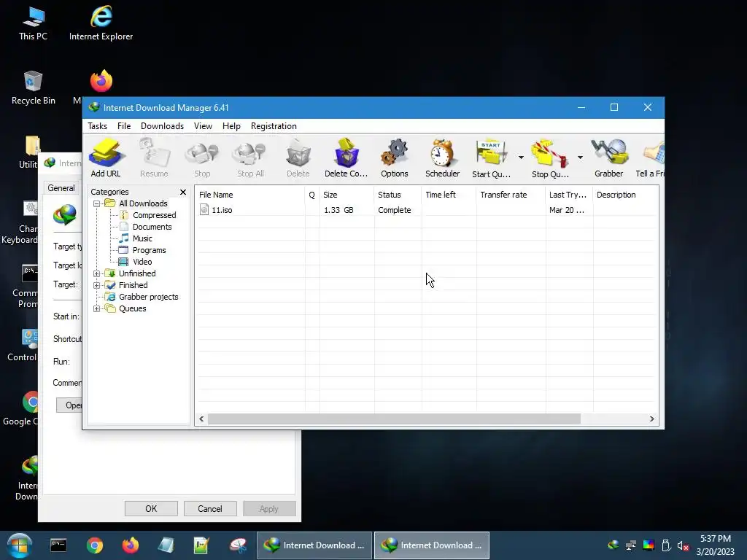Click the Add URL toolbar icon
The height and width of the screenshot is (560, 747).
pos(106,157)
